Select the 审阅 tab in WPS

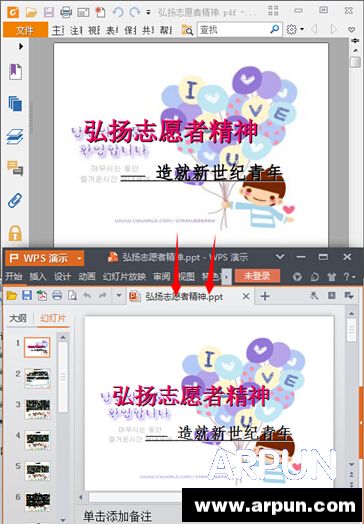(x=162, y=276)
